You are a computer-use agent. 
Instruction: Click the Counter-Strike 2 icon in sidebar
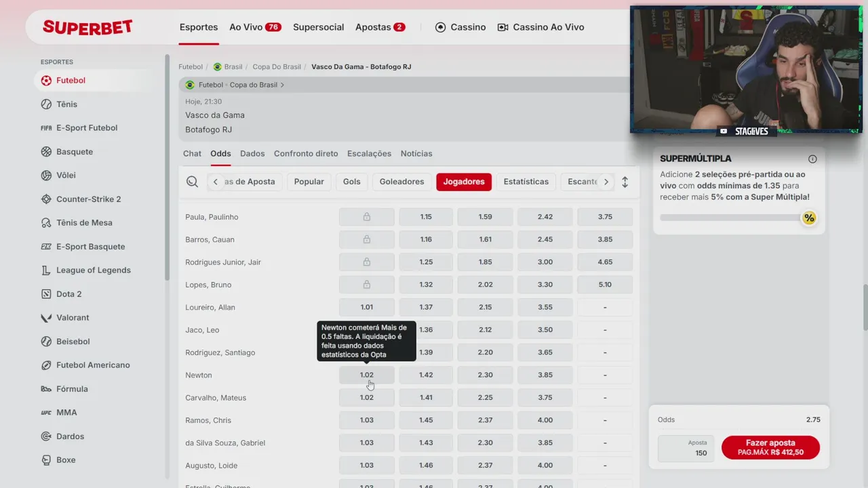[46, 199]
